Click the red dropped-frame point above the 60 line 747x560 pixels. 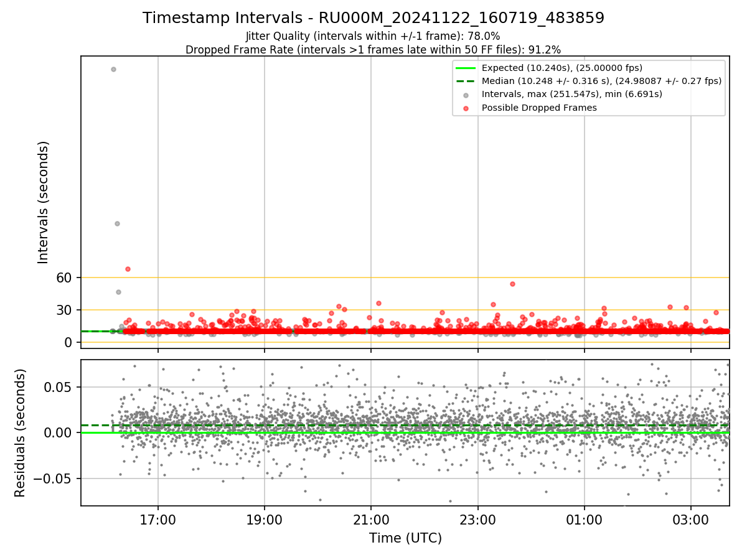pyautogui.click(x=128, y=269)
